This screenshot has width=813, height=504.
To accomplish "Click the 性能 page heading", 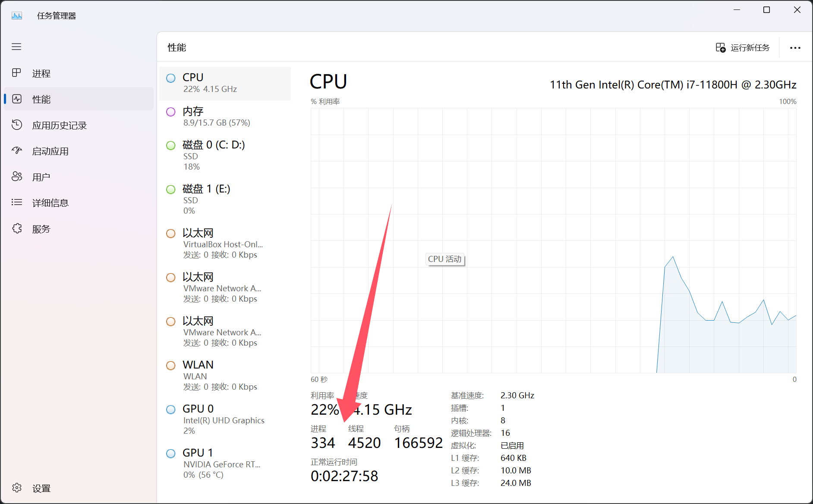I will click(x=177, y=47).
